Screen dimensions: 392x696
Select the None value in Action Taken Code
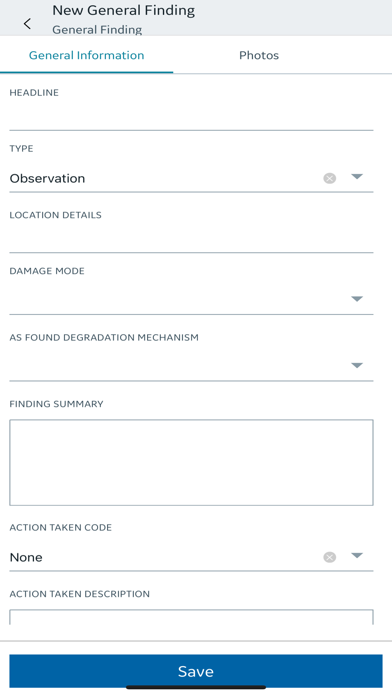pyautogui.click(x=26, y=558)
